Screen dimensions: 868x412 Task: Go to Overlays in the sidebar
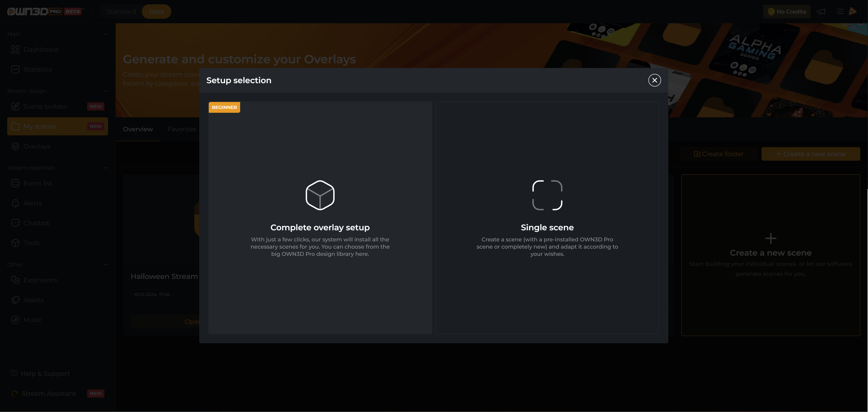(x=37, y=146)
